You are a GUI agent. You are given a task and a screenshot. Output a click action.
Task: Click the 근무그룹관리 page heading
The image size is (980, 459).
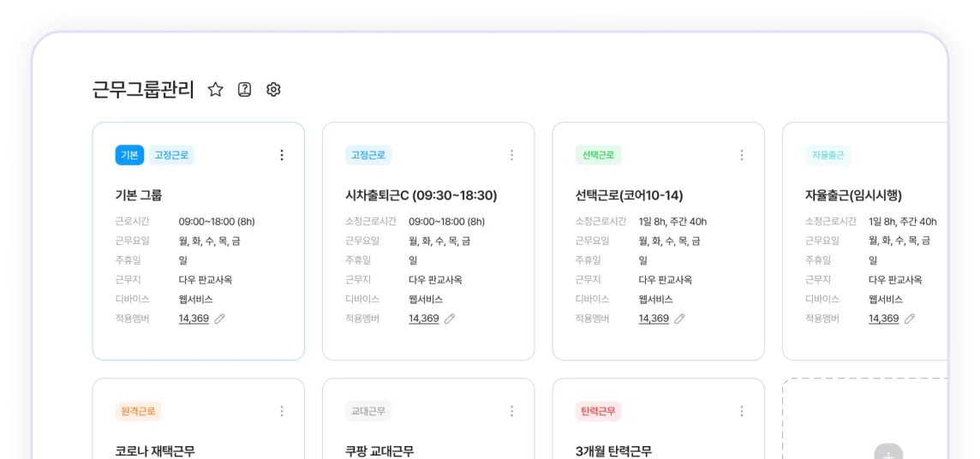point(143,90)
